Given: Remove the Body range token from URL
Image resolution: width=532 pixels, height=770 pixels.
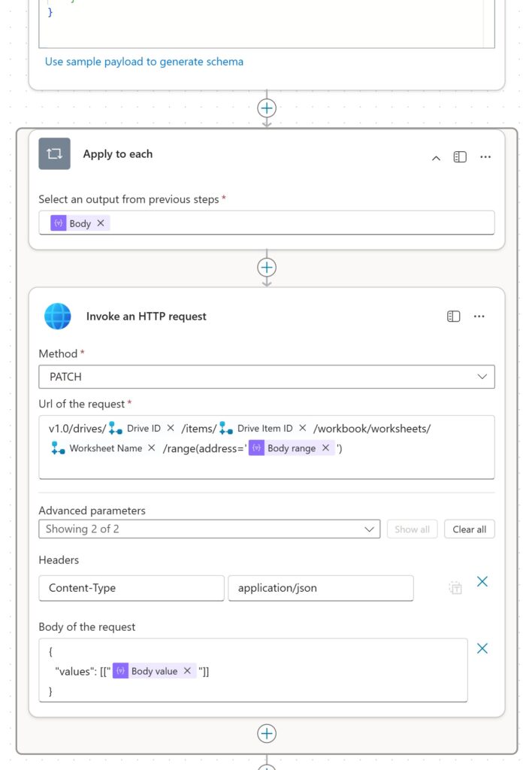Looking at the screenshot, I should pos(326,447).
